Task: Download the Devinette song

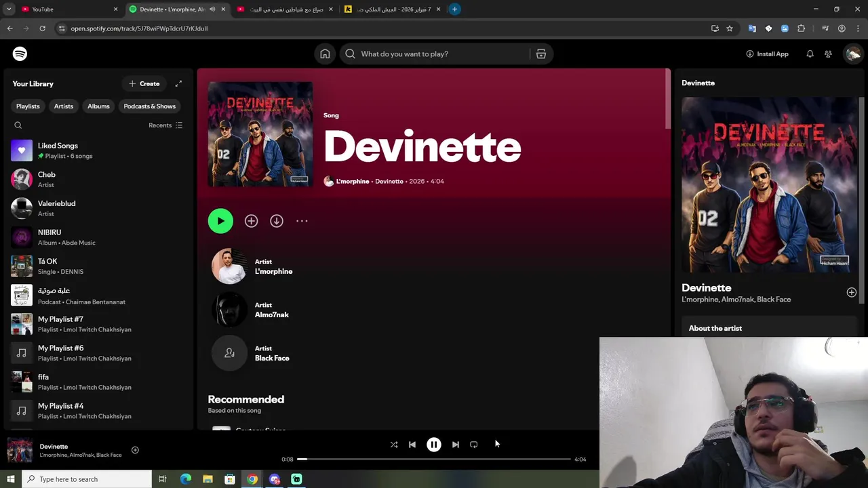Action: coord(277,221)
